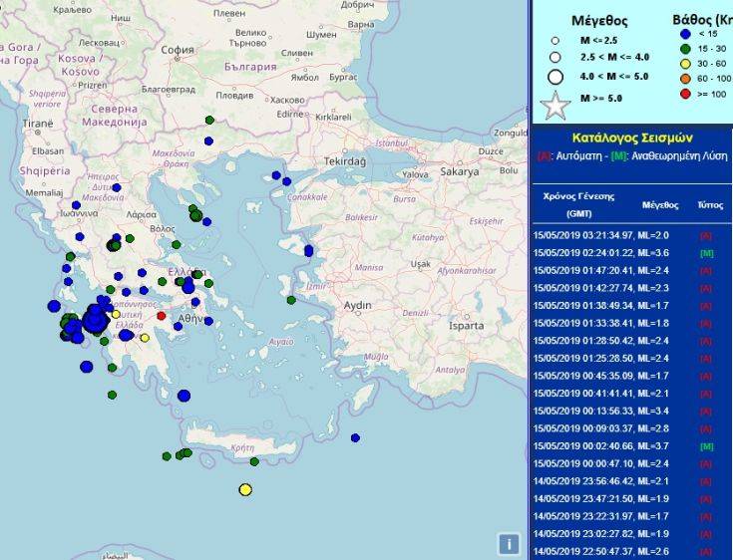Click the green earthquake marker in southern Bulgaria
Image resolution: width=733 pixels, height=560 pixels.
tap(209, 120)
